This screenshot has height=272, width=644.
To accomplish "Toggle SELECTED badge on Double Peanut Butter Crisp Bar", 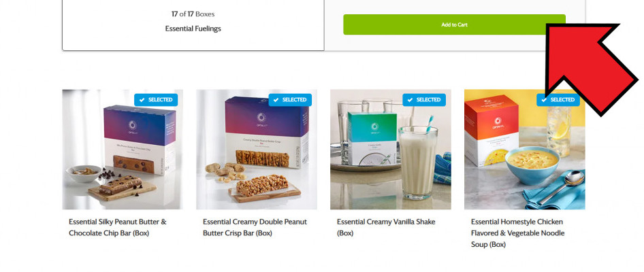I will (290, 100).
